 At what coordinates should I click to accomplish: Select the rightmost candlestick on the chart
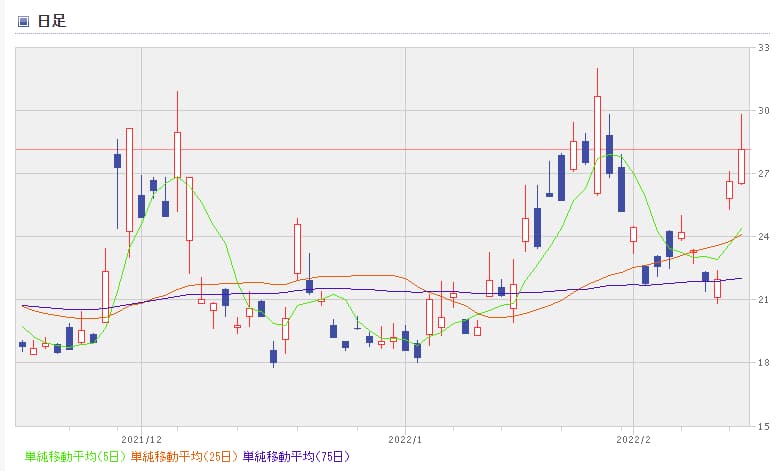point(742,165)
